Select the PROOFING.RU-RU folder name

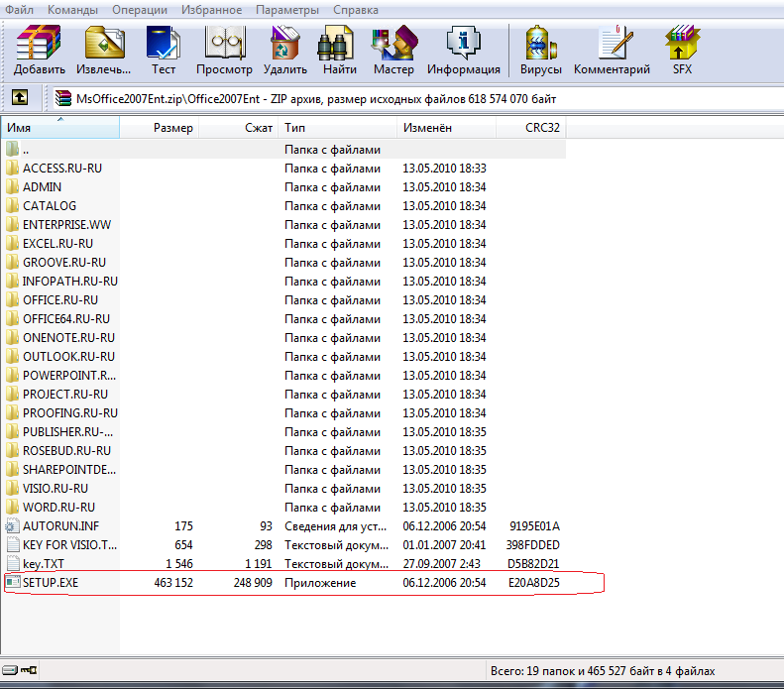(70, 413)
